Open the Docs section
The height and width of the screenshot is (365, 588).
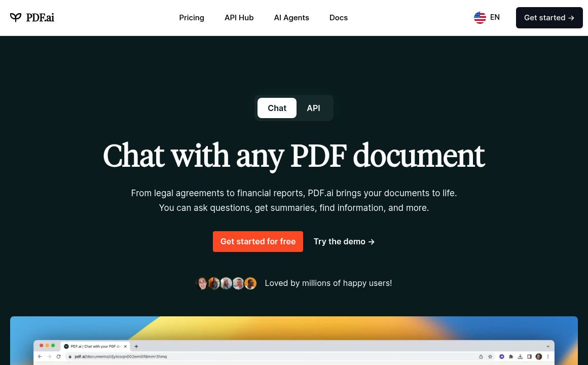click(x=339, y=17)
